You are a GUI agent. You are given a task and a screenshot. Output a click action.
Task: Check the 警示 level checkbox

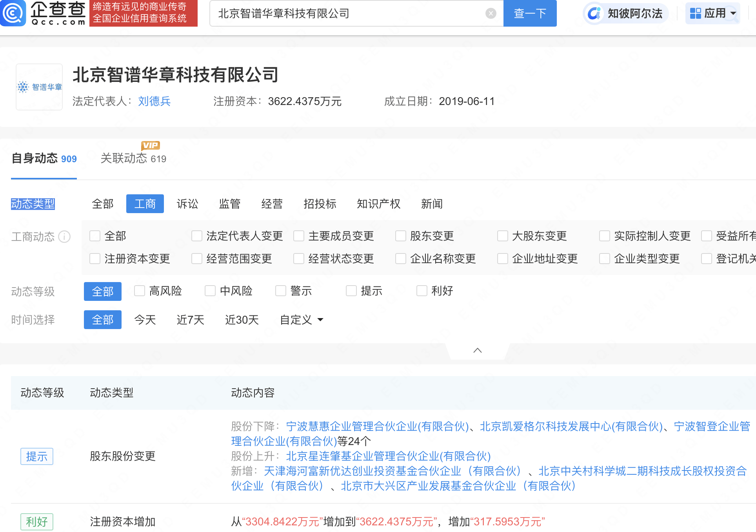[x=281, y=291]
